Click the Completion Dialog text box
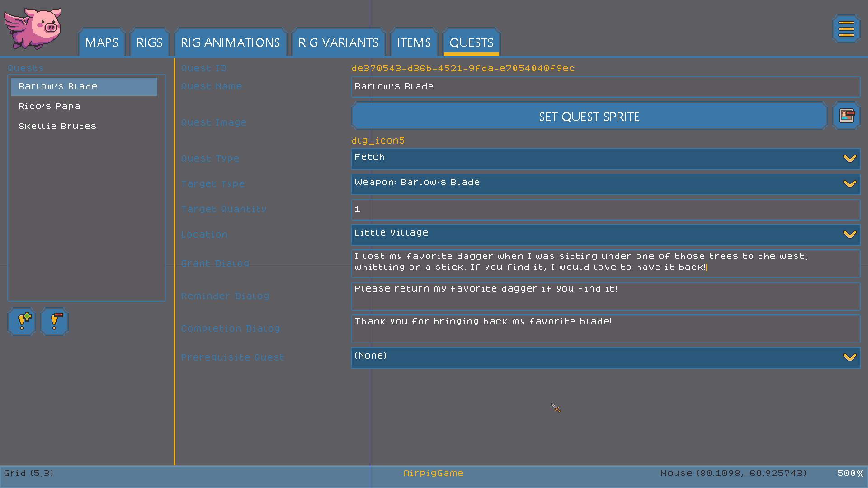Viewport: 868px width, 488px height. [x=605, y=328]
